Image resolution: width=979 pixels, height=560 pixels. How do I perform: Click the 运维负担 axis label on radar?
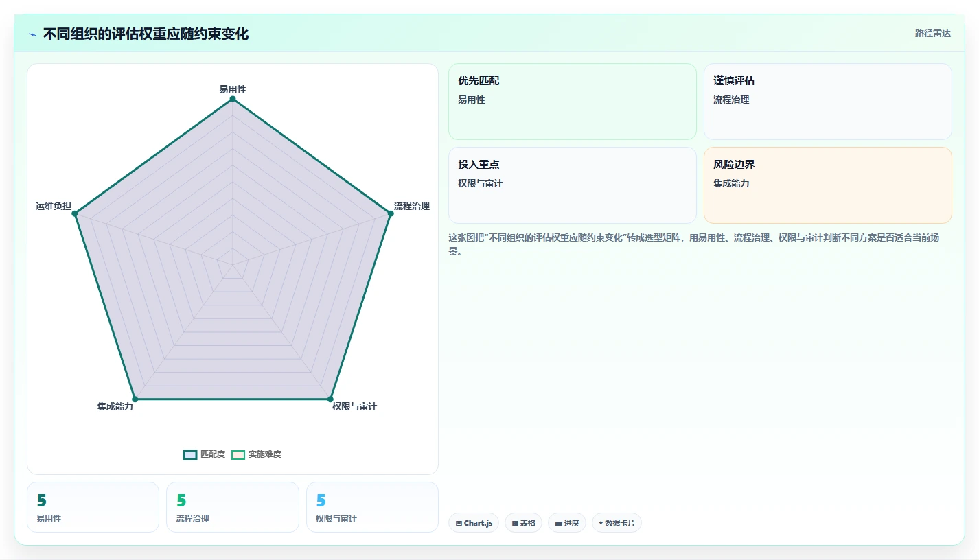click(x=54, y=206)
